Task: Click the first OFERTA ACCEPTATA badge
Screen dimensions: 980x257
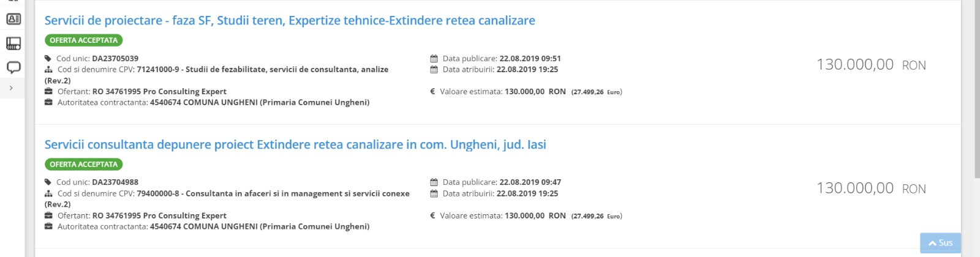Action: (x=83, y=40)
